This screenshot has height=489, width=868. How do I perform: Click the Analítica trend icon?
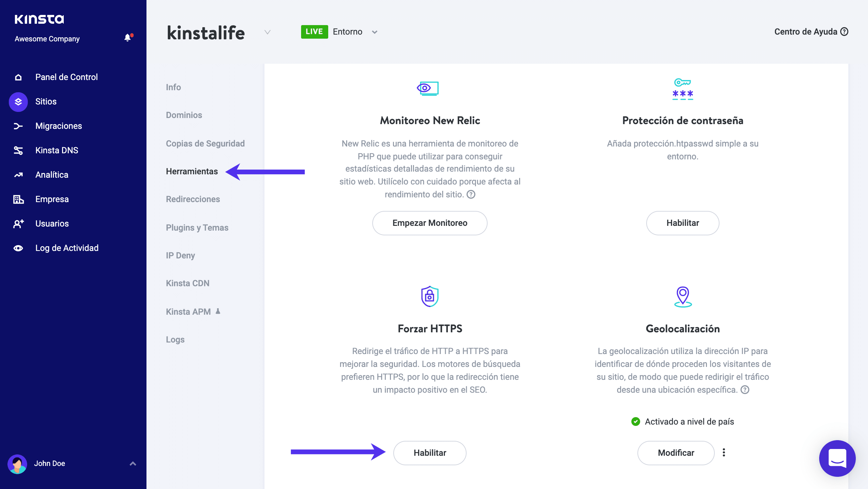pyautogui.click(x=18, y=175)
